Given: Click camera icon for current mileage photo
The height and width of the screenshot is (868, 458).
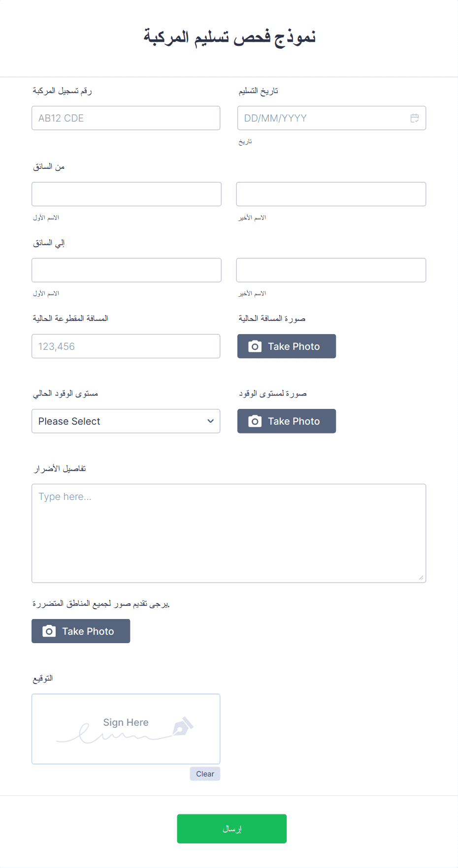Looking at the screenshot, I should click(255, 346).
